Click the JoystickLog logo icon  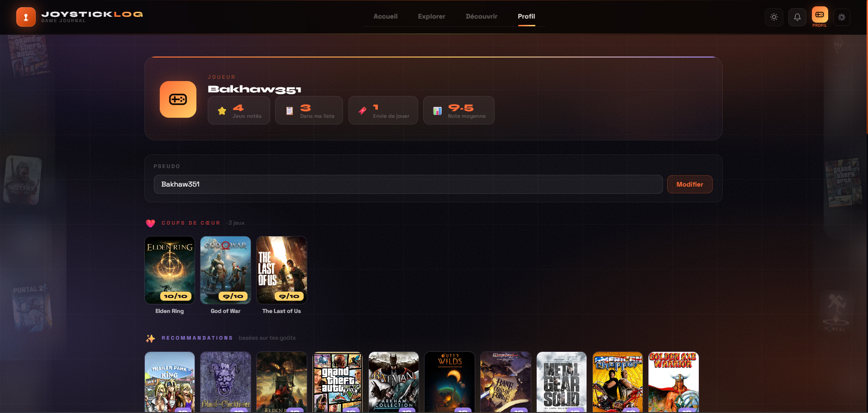click(x=26, y=17)
